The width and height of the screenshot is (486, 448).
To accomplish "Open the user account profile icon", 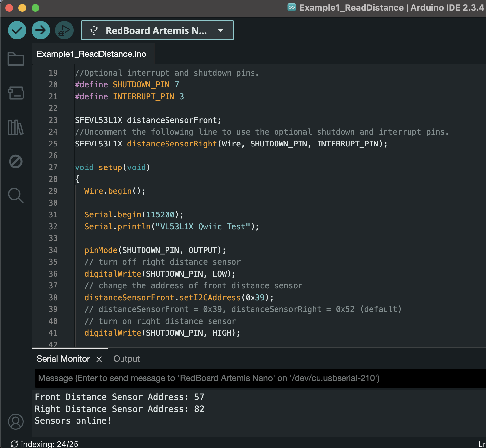I will pyautogui.click(x=16, y=422).
